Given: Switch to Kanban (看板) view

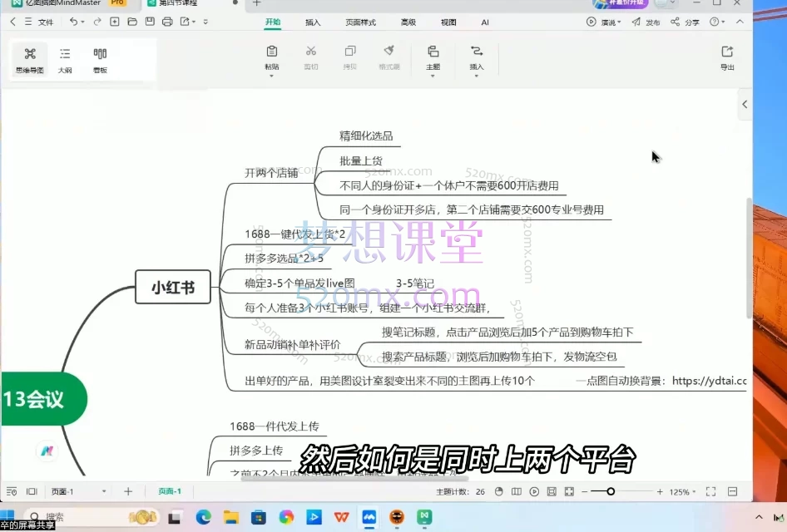Looking at the screenshot, I should tap(100, 59).
